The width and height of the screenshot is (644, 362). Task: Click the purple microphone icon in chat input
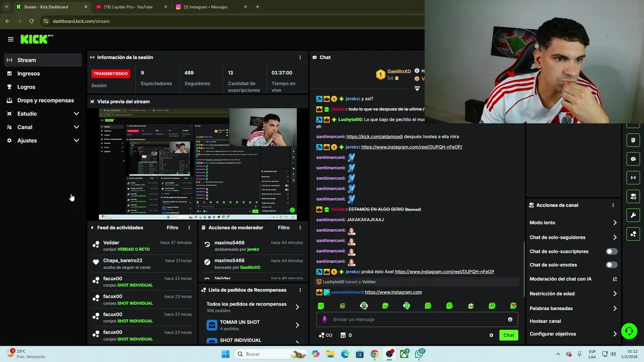point(325,319)
